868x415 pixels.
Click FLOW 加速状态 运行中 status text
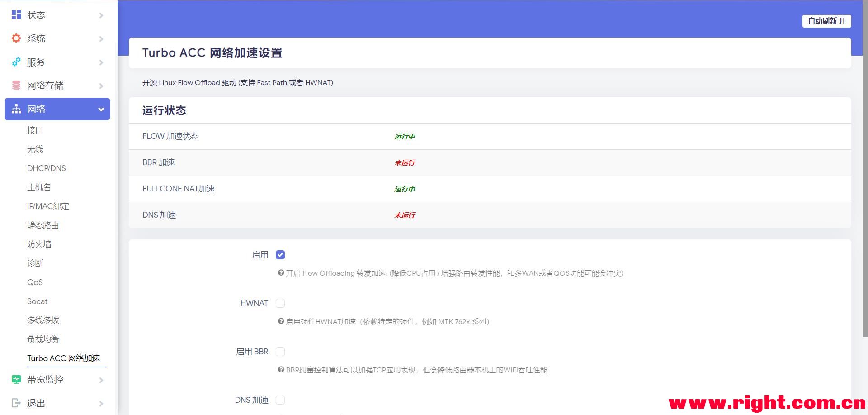coord(405,137)
